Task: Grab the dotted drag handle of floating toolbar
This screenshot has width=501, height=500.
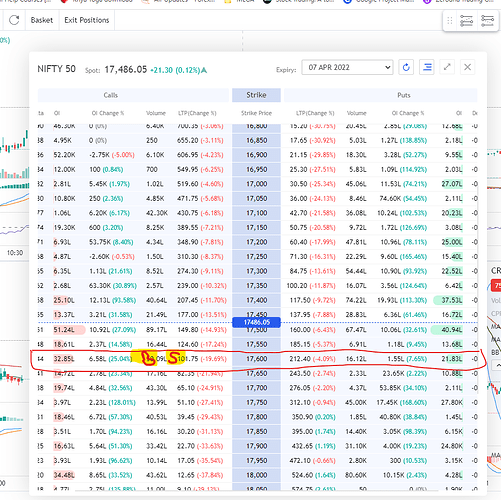Action: (x=450, y=21)
